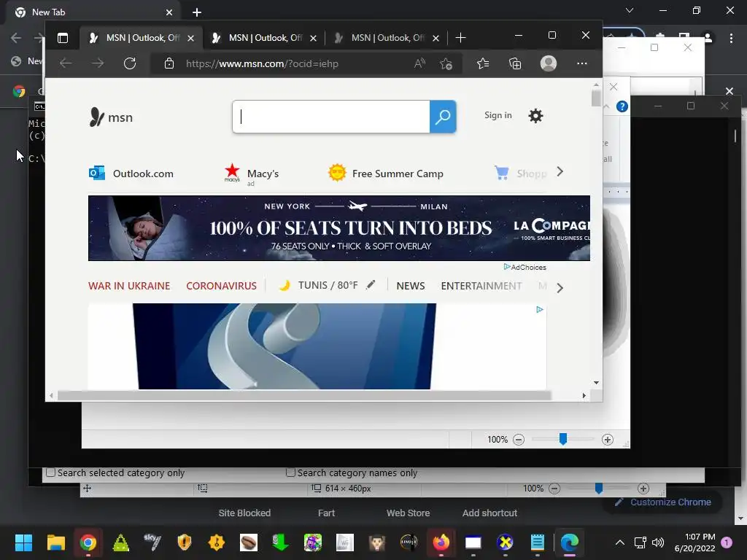
Task: Open Edge Settings and more ellipsis
Action: [581, 63]
